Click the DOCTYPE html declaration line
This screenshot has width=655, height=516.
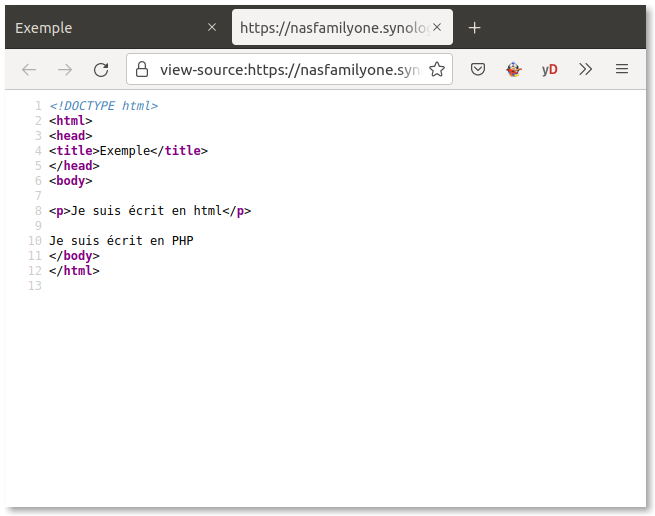tap(104, 106)
